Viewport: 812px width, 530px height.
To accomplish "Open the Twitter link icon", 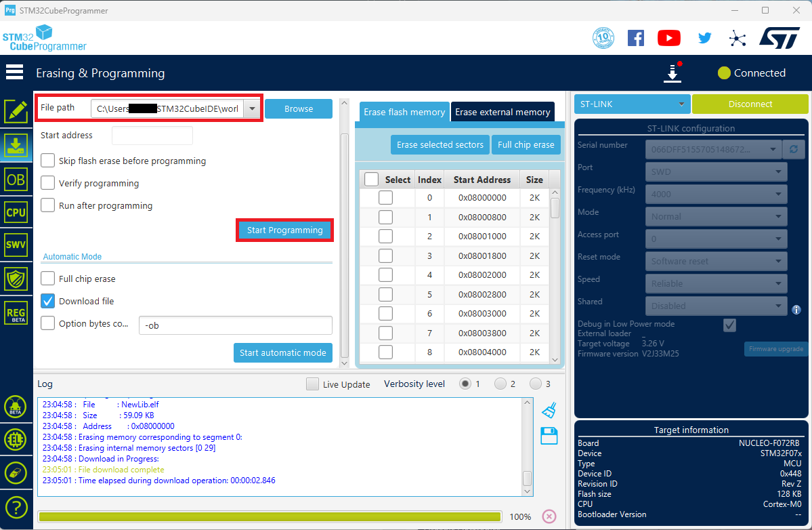I will click(x=704, y=38).
